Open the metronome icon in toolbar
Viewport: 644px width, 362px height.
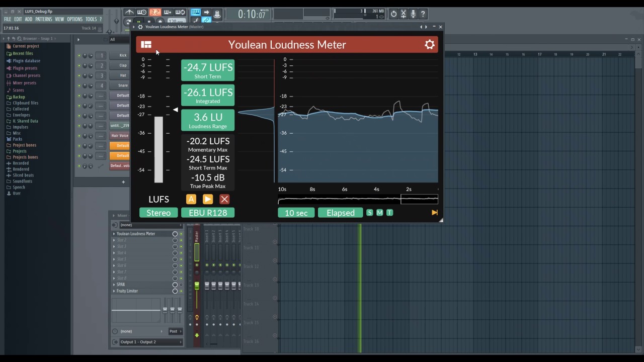tap(130, 13)
